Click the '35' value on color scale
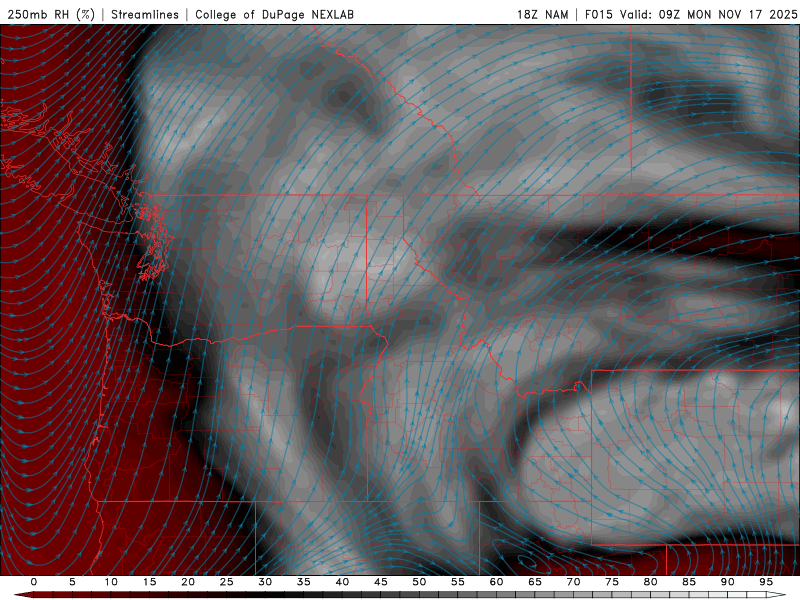The image size is (800, 600). [304, 582]
